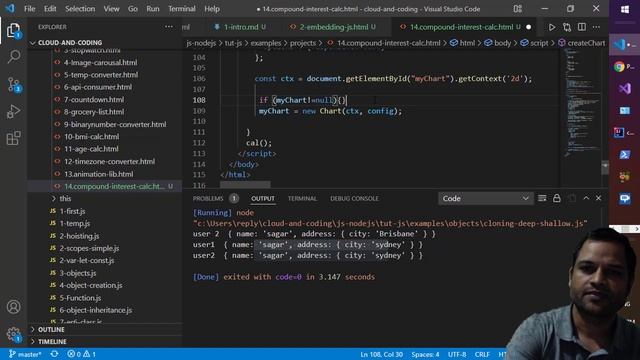Open the File menu
Screen dimensions: 640x360
(29, 9)
